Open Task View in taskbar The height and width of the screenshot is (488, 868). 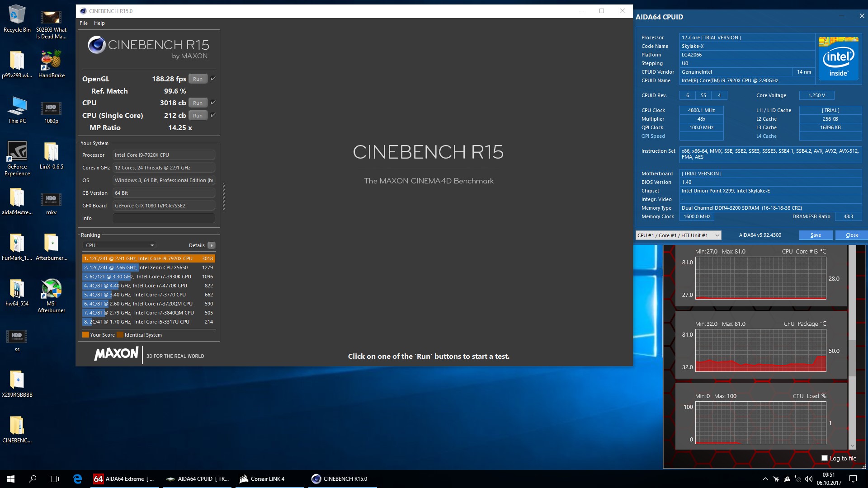click(54, 479)
